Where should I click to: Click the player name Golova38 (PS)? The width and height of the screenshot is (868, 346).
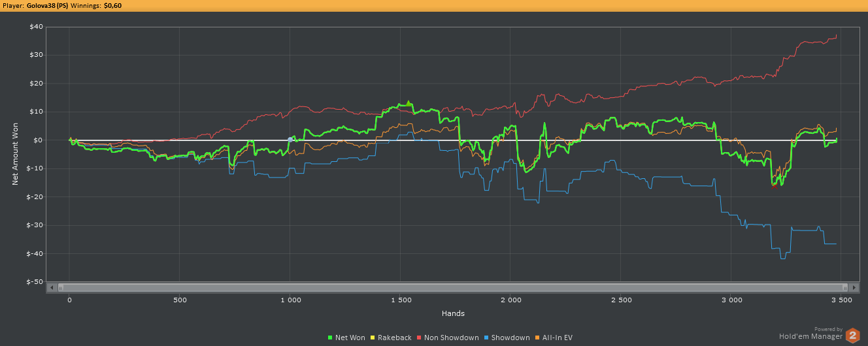click(47, 5)
